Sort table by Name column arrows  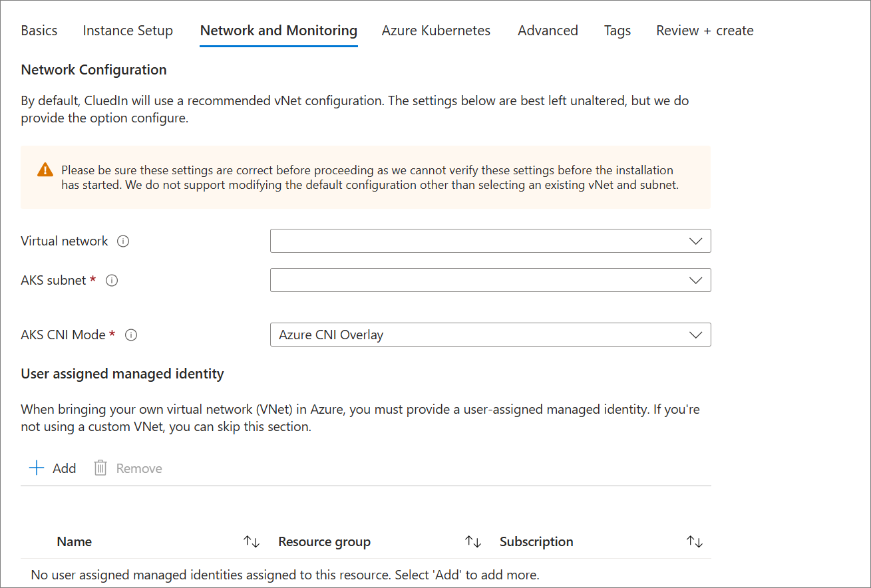(252, 542)
